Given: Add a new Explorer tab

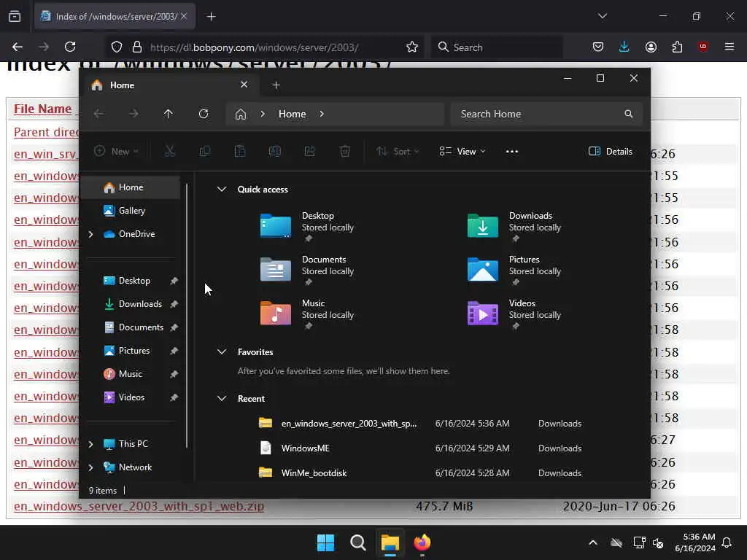Looking at the screenshot, I should click(x=276, y=85).
